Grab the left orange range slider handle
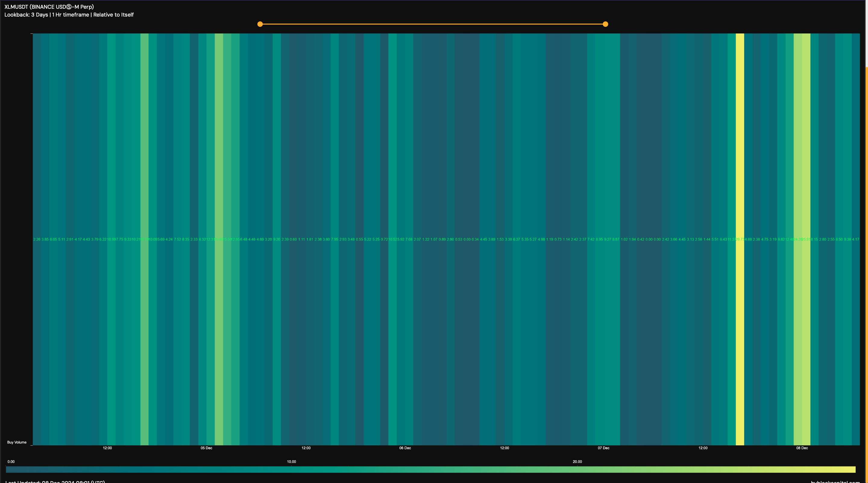This screenshot has height=483, width=868. click(260, 24)
